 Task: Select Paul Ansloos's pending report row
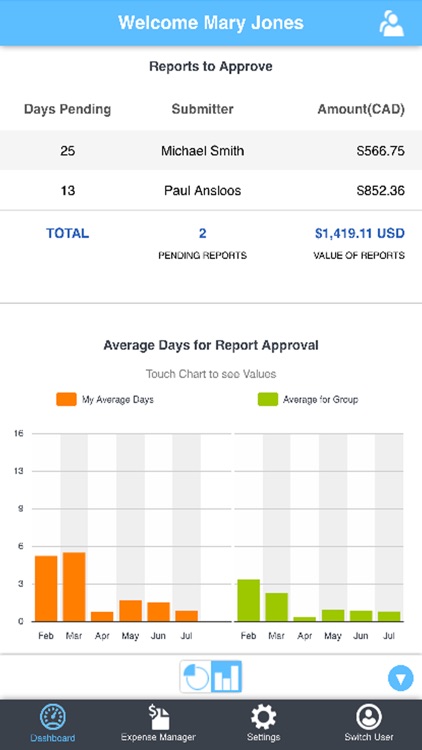click(x=211, y=190)
